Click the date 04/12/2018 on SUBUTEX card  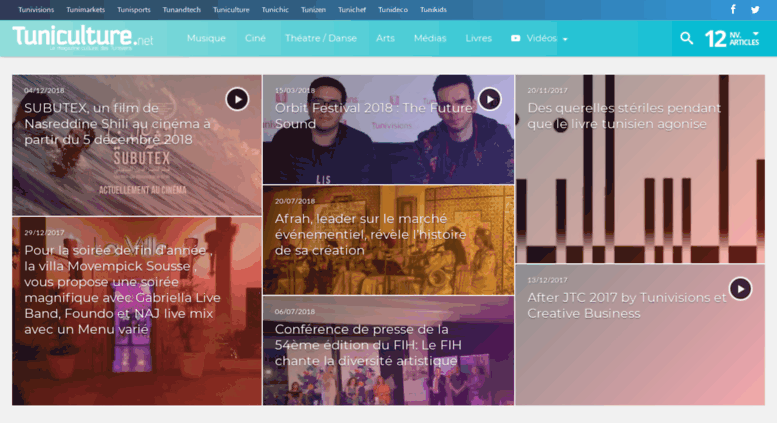click(x=44, y=91)
